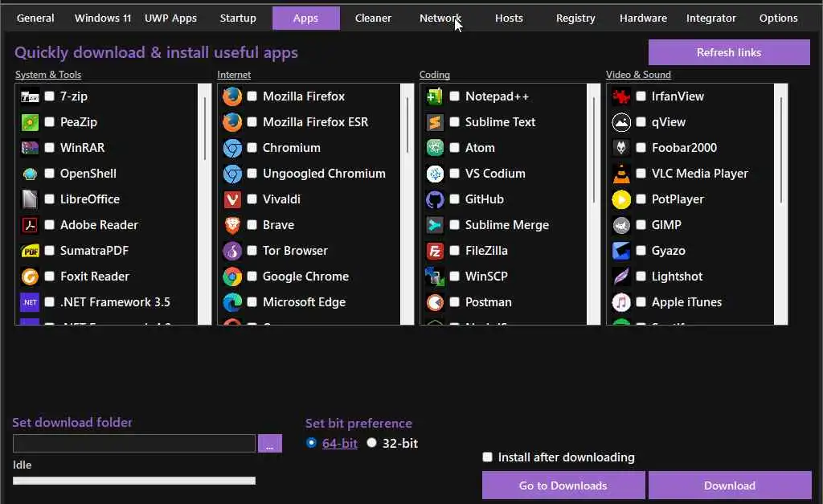Image resolution: width=823 pixels, height=504 pixels.
Task: Click the Google Chrome icon
Action: click(x=232, y=277)
